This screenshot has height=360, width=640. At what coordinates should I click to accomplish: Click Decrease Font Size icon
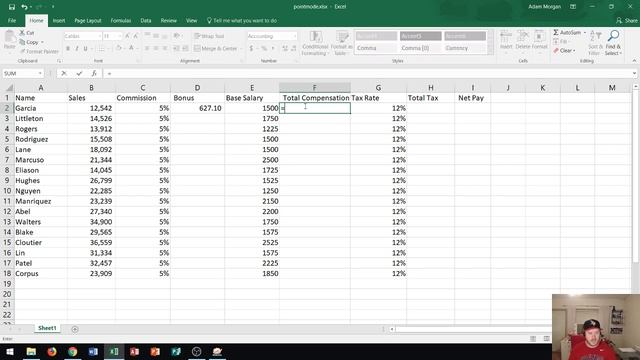(x=136, y=36)
